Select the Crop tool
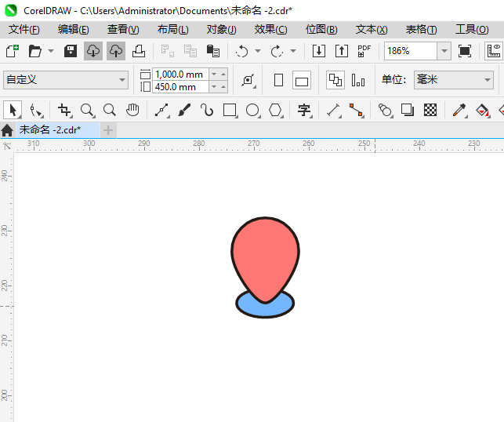This screenshot has height=422, width=504. click(x=64, y=110)
